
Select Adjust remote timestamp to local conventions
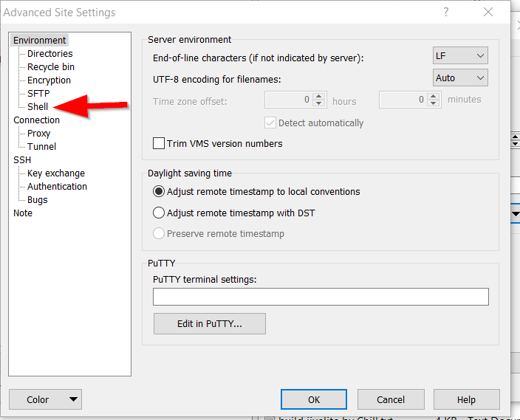[x=159, y=191]
